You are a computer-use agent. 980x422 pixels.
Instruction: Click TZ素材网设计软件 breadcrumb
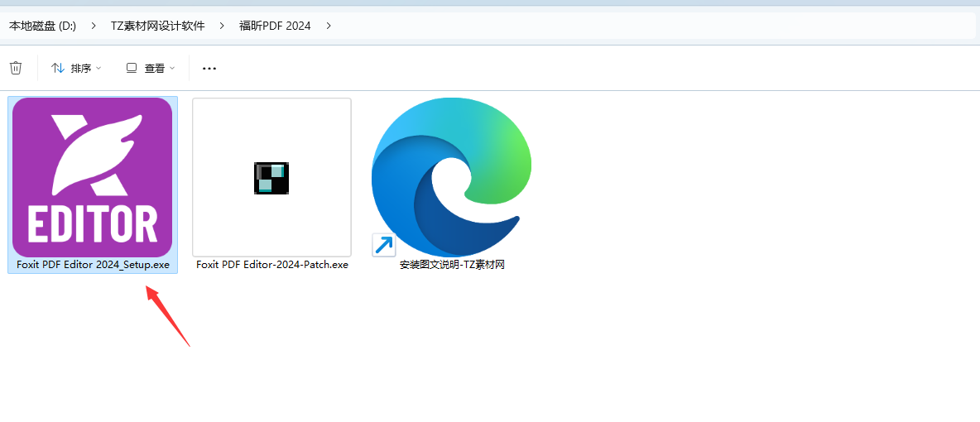click(157, 26)
